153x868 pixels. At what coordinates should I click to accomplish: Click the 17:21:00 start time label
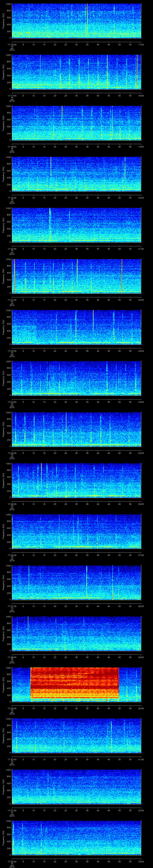tap(12, 300)
